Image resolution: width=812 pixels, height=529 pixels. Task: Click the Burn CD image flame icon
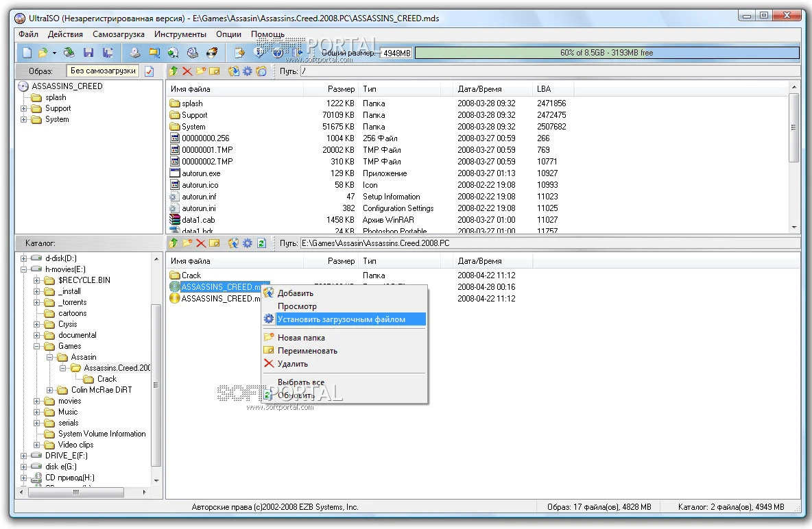click(212, 52)
